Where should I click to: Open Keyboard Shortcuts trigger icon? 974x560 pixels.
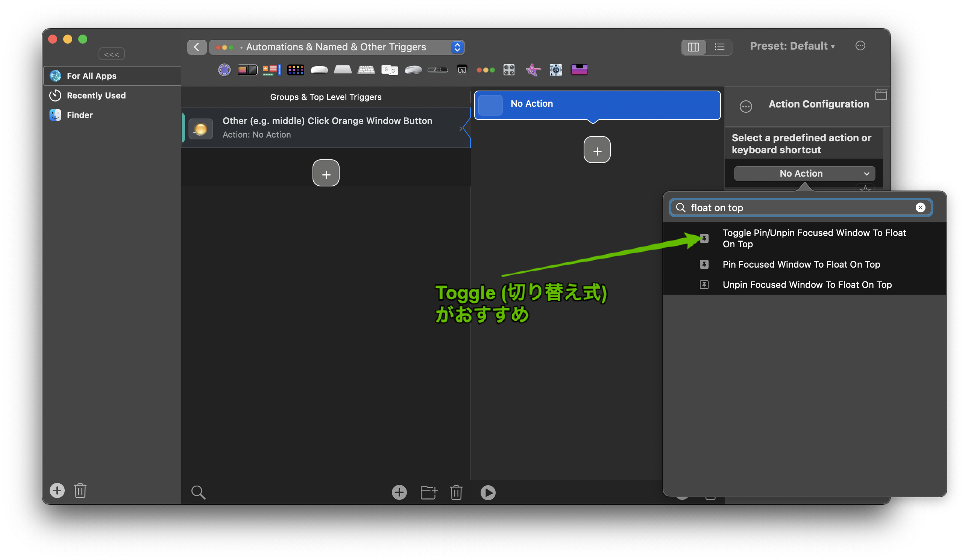(x=366, y=70)
